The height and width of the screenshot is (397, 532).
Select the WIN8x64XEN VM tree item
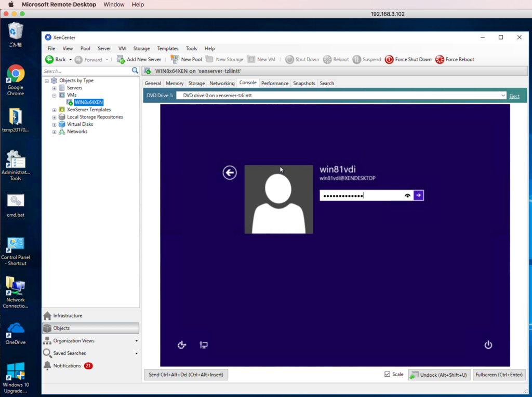(88, 102)
